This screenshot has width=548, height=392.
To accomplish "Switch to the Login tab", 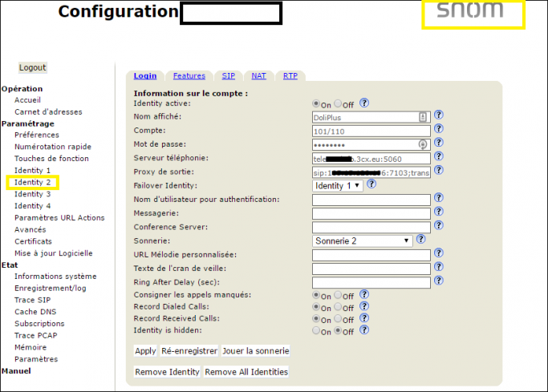I will (145, 75).
